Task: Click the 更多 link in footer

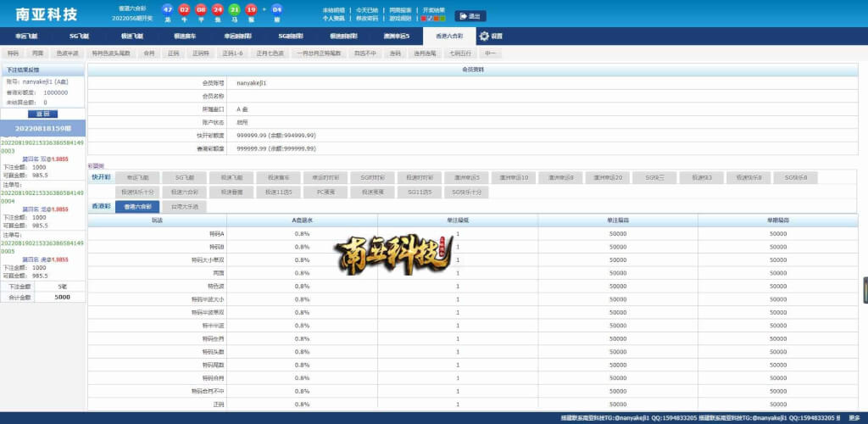Action: [x=854, y=418]
